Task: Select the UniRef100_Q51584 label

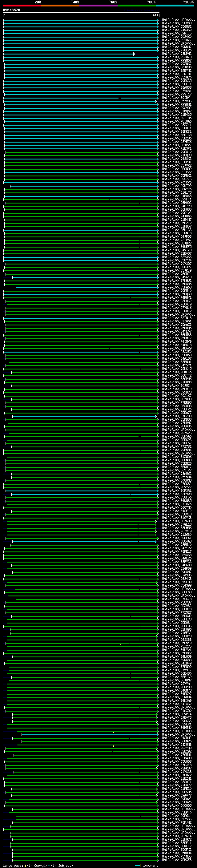Action: (177, 477)
